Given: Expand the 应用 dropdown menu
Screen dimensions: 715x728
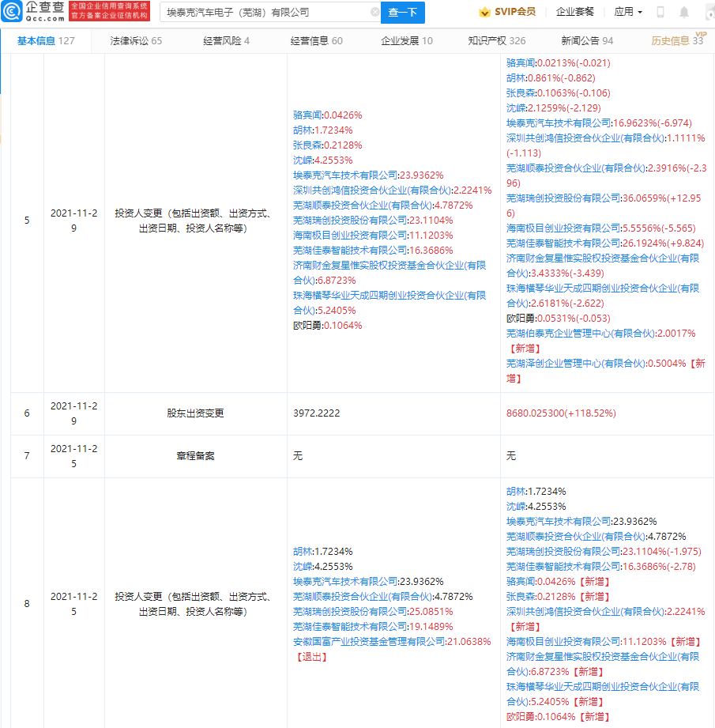Looking at the screenshot, I should pyautogui.click(x=628, y=12).
